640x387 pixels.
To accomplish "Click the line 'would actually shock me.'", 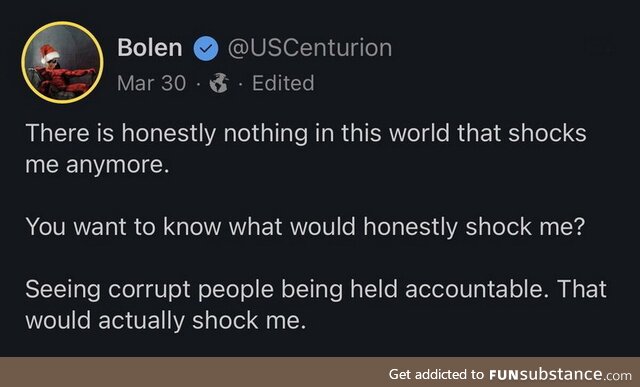I will (x=165, y=320).
